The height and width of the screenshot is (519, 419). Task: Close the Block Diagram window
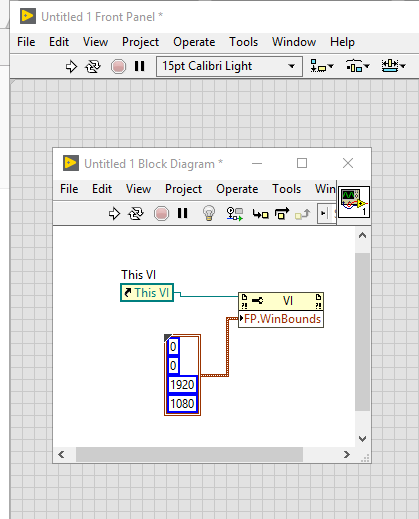(x=348, y=163)
